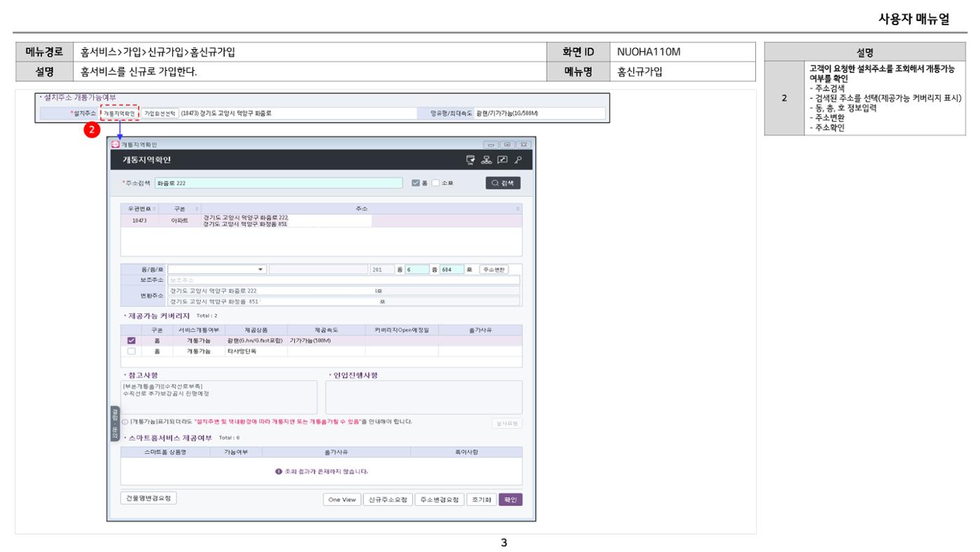The image size is (980, 552).
Task: Click the app logo icon in the 개통지역확인 title bar
Action: pyautogui.click(x=116, y=144)
